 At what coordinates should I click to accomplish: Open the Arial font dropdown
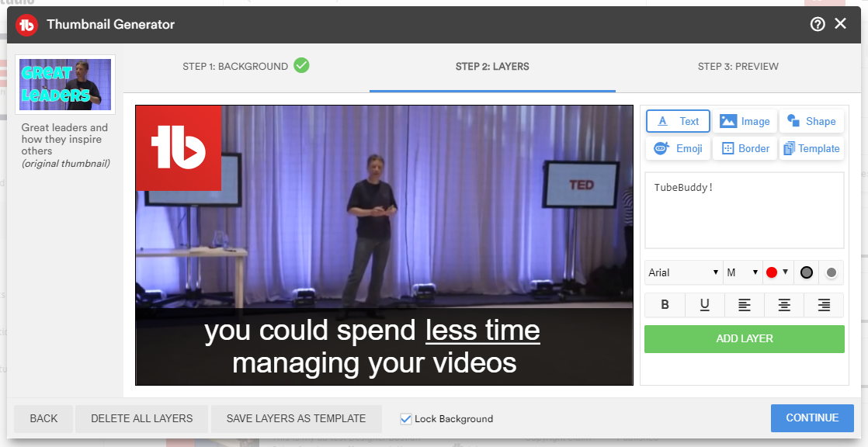[684, 272]
